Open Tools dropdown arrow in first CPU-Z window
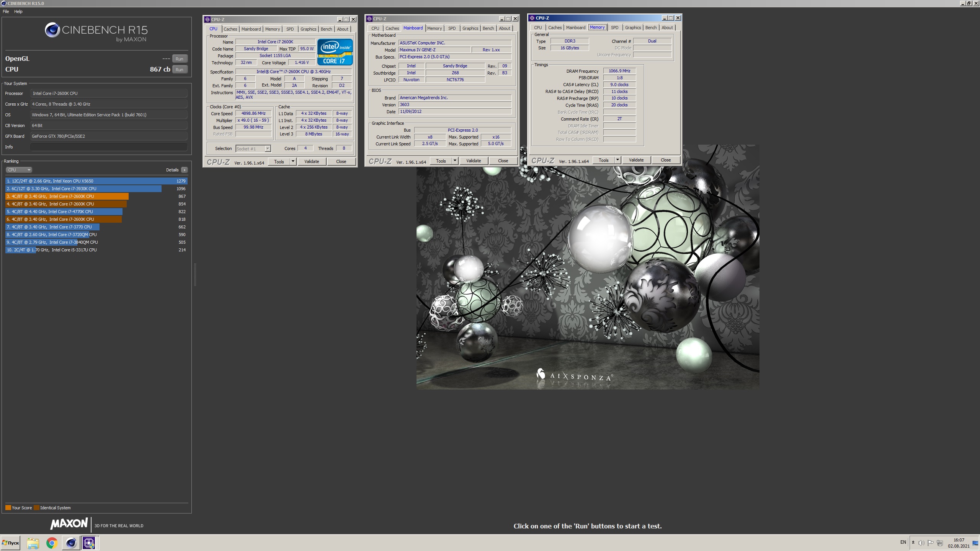Viewport: 980px width, 551px height. coord(293,161)
